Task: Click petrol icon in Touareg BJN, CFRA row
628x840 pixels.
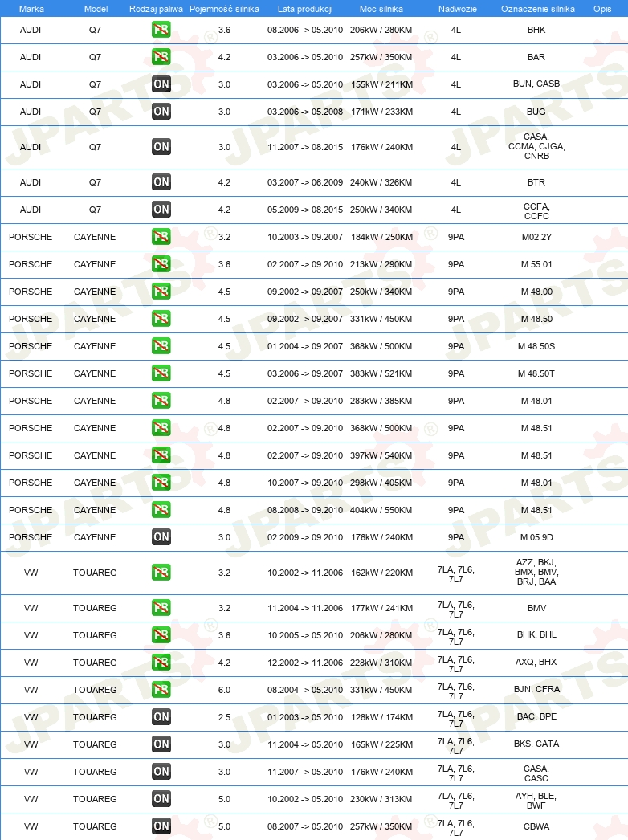Action: pyautogui.click(x=161, y=690)
